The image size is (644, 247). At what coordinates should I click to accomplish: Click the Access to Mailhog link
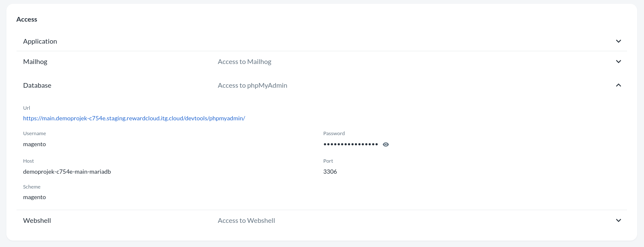(x=244, y=61)
